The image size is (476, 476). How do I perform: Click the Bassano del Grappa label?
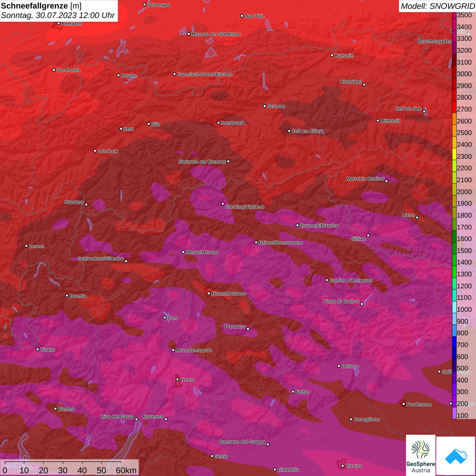(242, 442)
